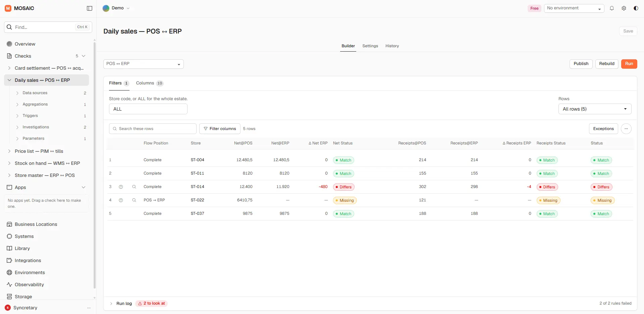Click the Find search box

pyautogui.click(x=48, y=27)
